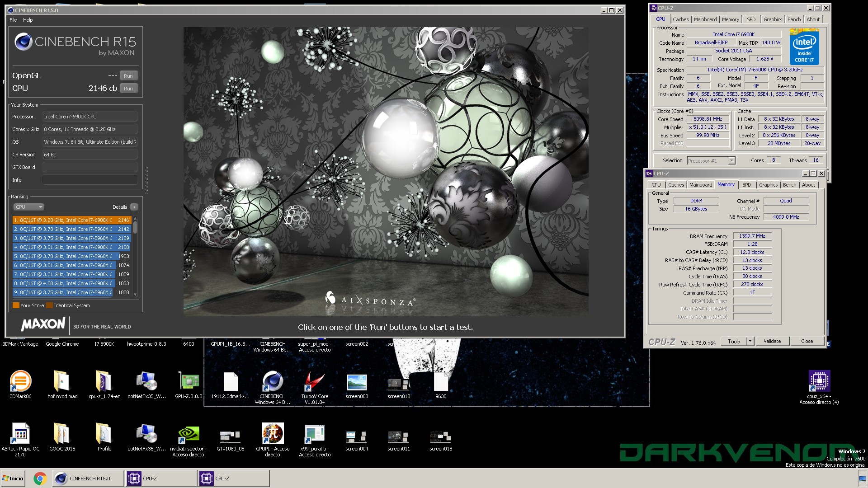868x488 pixels.
Task: Click the Intel Core i7 logo in CPU-Z
Action: [804, 47]
